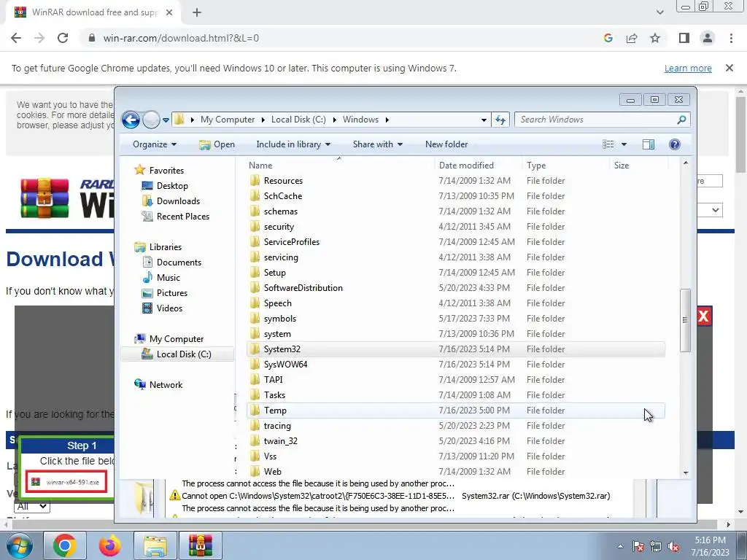Viewport: 747px width, 560px height.
Task: Open the view options dropdown arrow
Action: tap(624, 144)
